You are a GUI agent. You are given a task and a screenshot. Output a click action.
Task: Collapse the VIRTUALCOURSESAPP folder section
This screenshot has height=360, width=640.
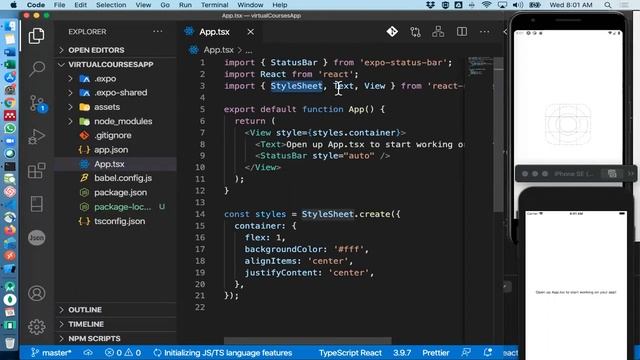(116, 64)
